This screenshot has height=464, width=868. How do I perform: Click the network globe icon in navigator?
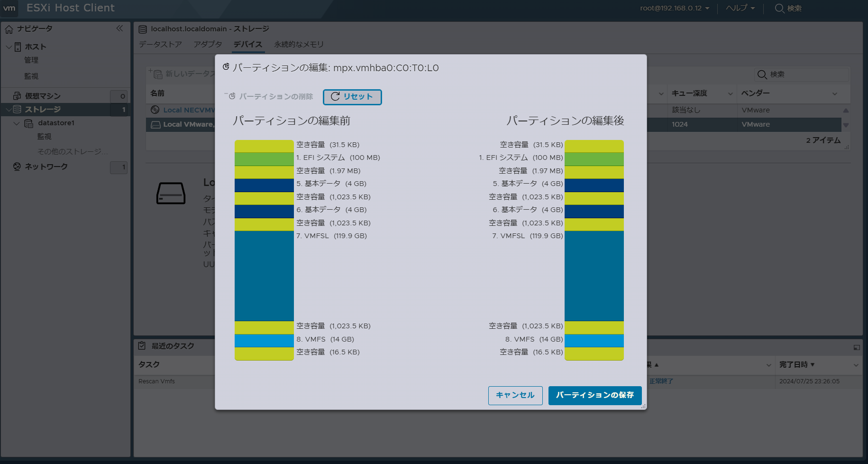(x=17, y=167)
